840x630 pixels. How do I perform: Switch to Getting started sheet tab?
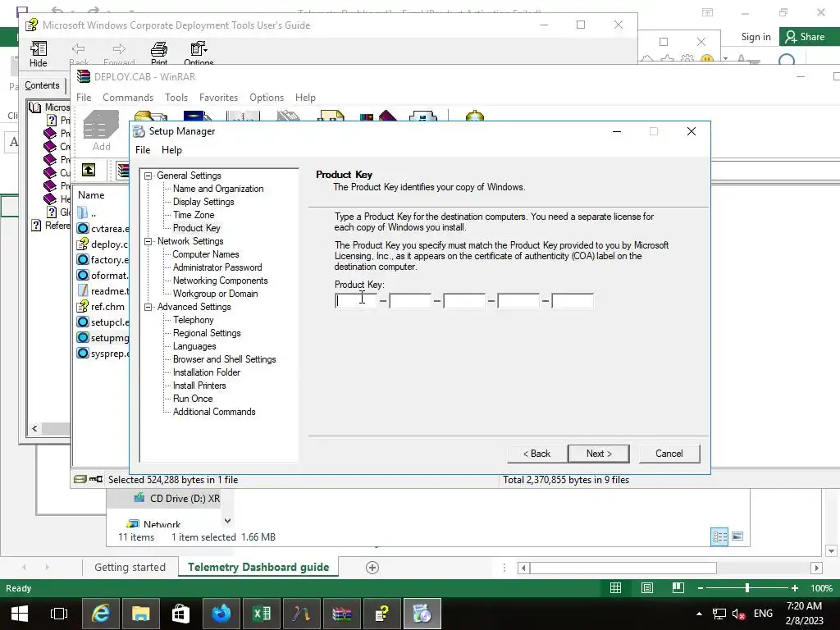[x=130, y=568]
